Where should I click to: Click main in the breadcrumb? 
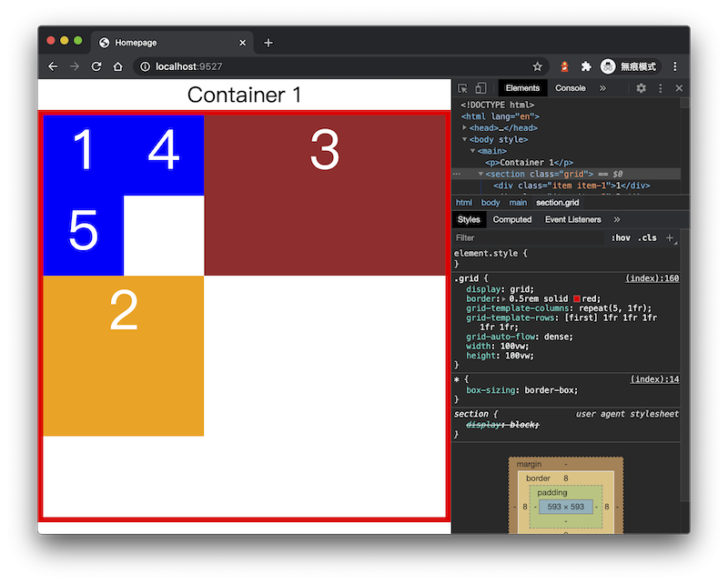518,203
